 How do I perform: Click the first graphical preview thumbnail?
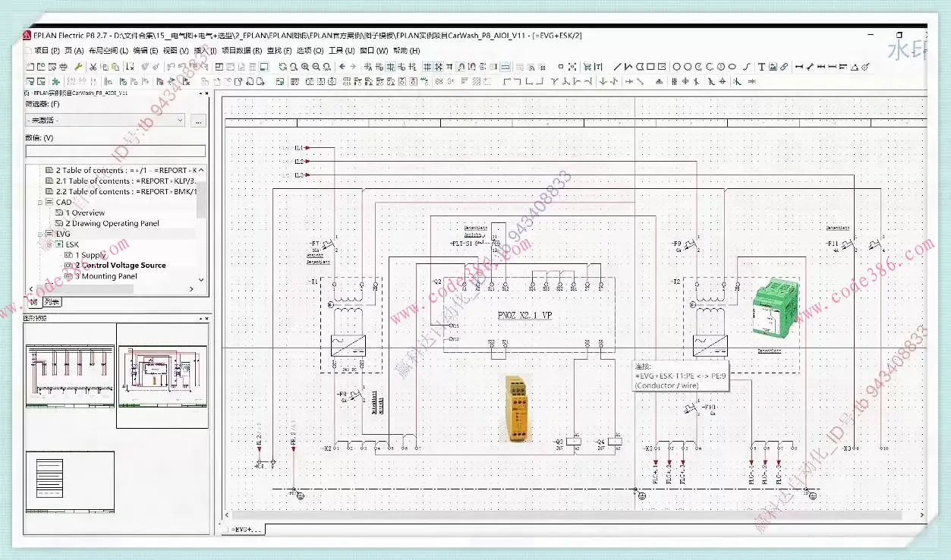coord(70,376)
